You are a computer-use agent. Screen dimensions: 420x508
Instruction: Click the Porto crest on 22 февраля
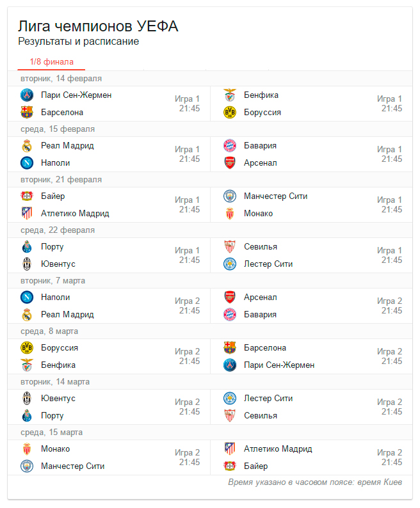pyautogui.click(x=27, y=247)
